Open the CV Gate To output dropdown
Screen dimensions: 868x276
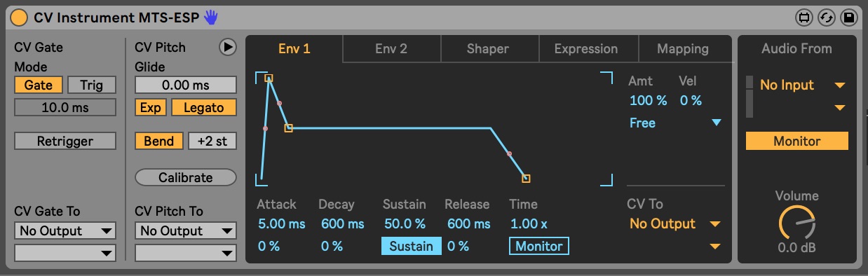tap(65, 230)
